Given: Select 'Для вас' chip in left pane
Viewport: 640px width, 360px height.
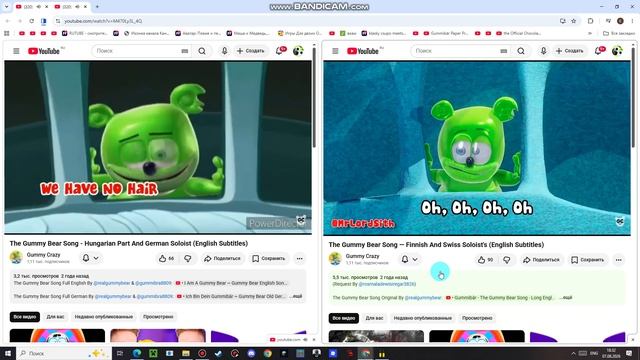Looking at the screenshot, I should click(56, 317).
